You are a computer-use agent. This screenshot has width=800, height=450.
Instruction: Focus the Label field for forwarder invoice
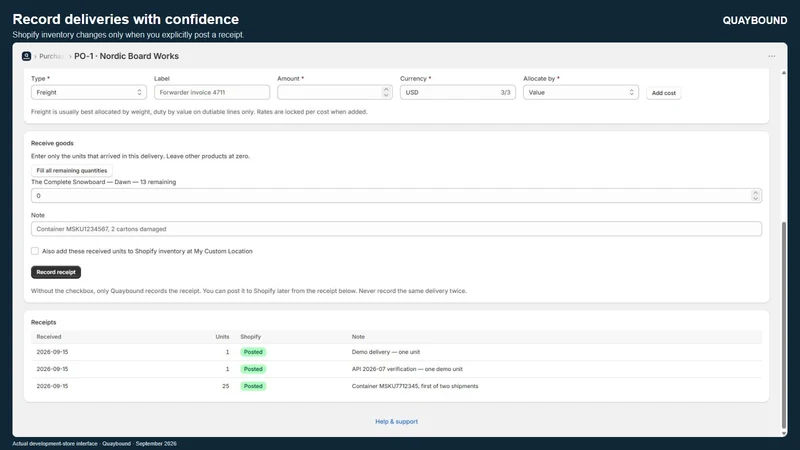(x=212, y=92)
